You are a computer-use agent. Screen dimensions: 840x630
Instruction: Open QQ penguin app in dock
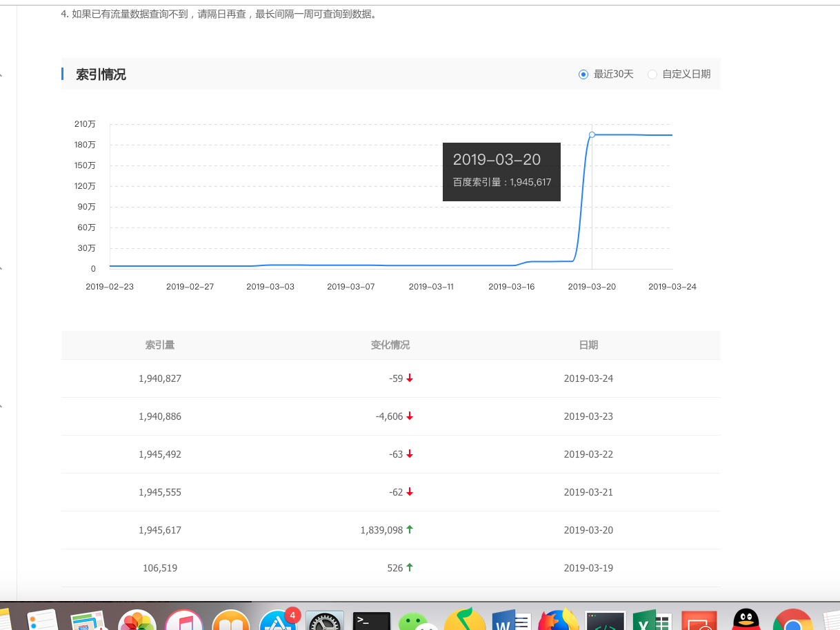746,622
